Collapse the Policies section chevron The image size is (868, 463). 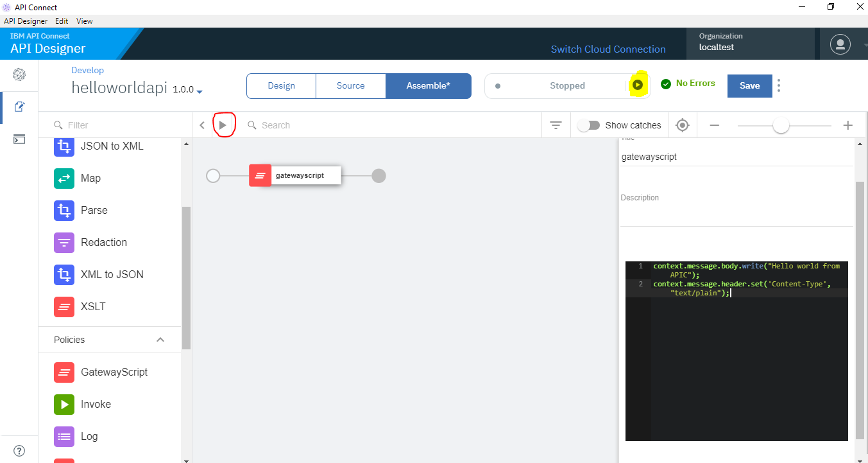coord(160,340)
